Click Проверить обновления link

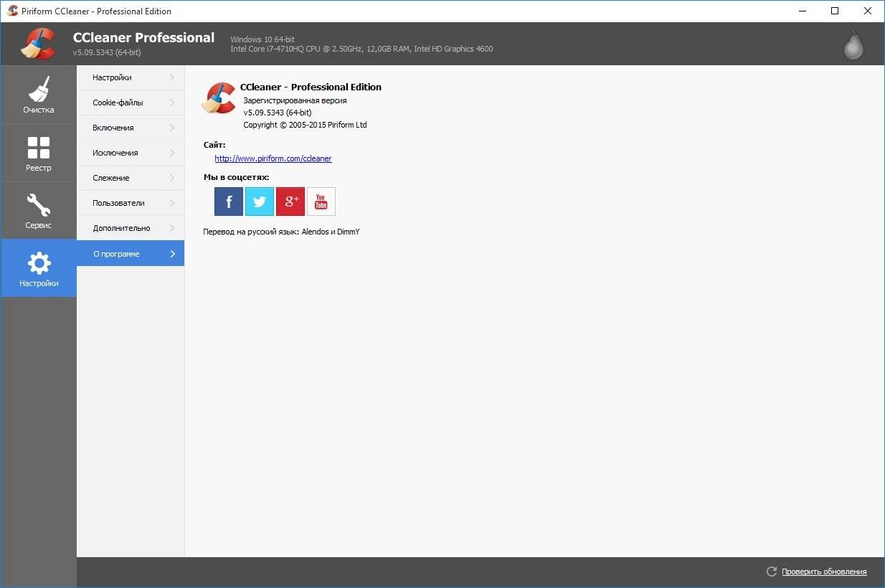824,572
